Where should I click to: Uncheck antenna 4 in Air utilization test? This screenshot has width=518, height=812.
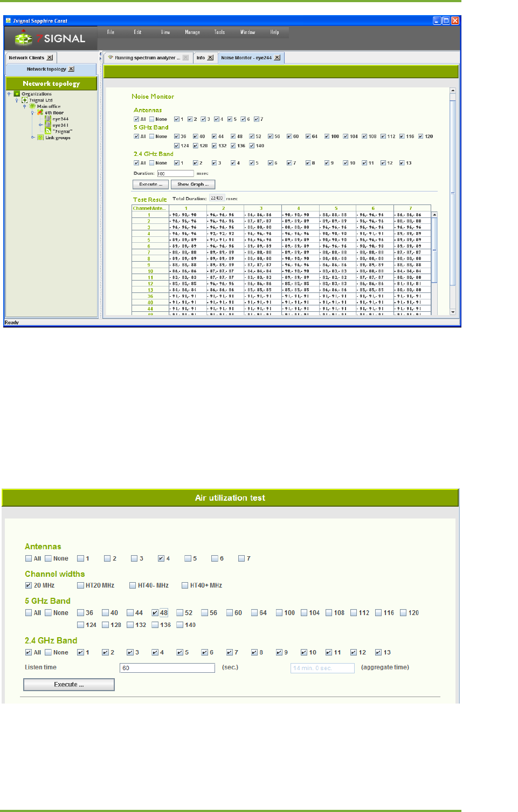161,558
